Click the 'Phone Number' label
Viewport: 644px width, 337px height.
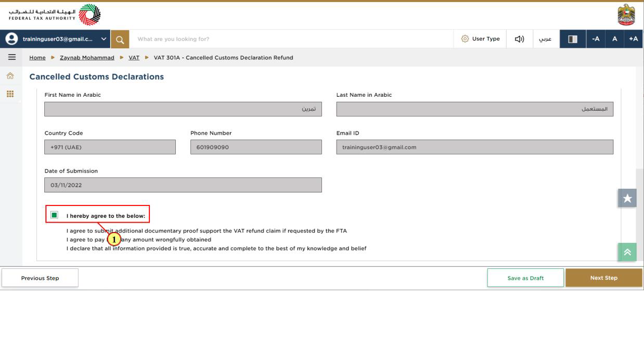tap(211, 133)
